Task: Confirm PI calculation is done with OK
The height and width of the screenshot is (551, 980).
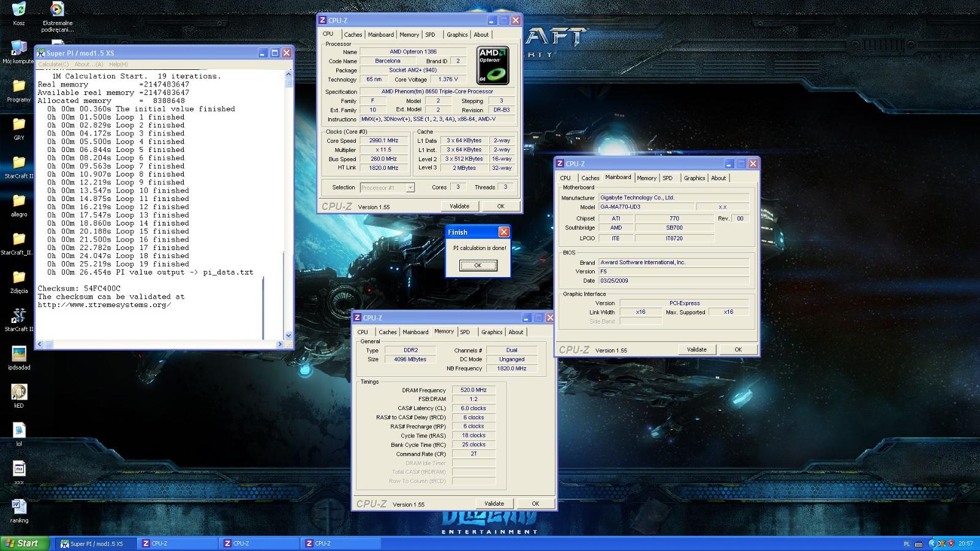Action: (478, 265)
